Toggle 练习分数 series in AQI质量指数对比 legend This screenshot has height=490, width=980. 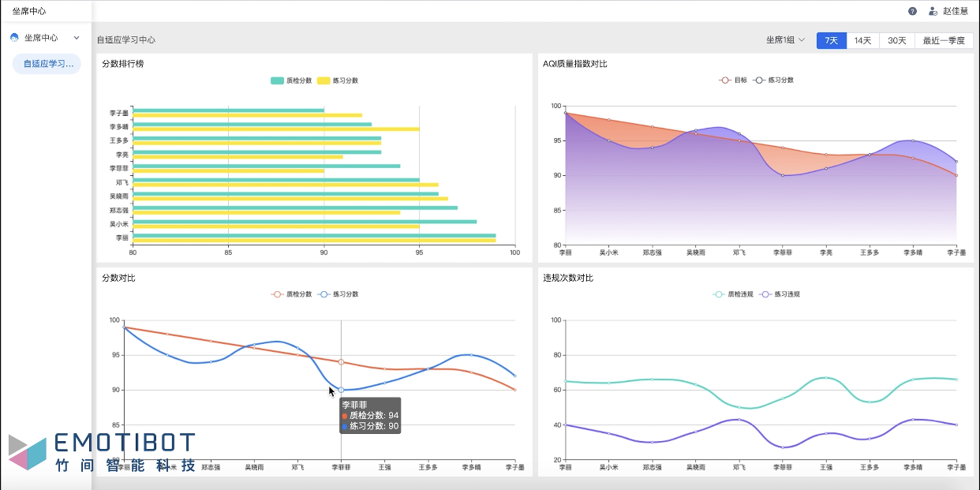(775, 80)
